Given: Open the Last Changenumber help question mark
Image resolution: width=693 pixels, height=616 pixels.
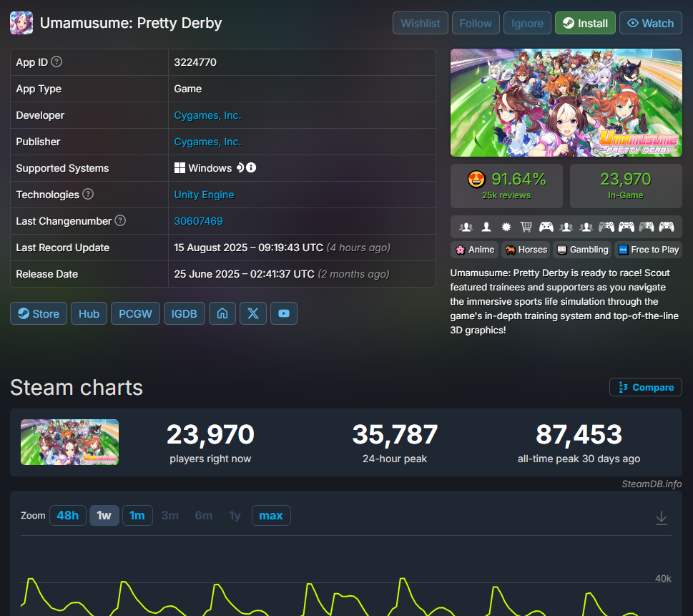Looking at the screenshot, I should coord(120,220).
